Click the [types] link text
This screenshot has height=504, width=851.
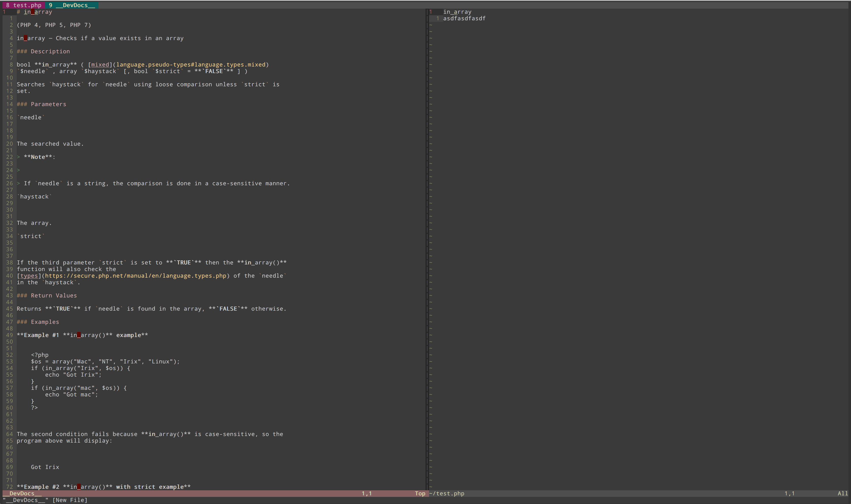29,276
